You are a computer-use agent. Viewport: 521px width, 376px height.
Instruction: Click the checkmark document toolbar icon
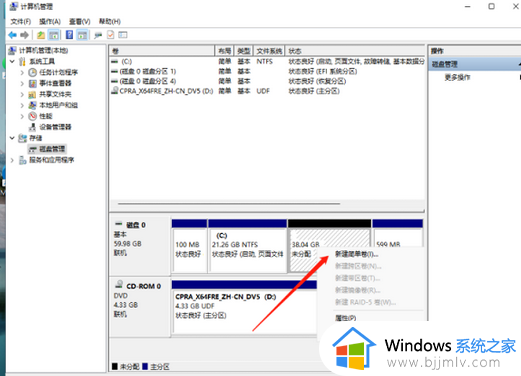coord(110,35)
